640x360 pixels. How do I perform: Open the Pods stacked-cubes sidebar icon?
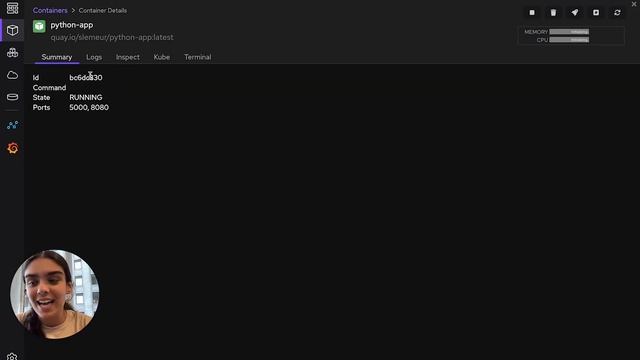click(x=12, y=53)
